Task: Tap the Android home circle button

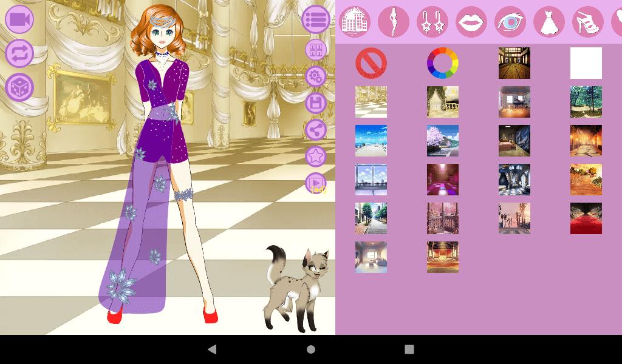Action: [311, 349]
